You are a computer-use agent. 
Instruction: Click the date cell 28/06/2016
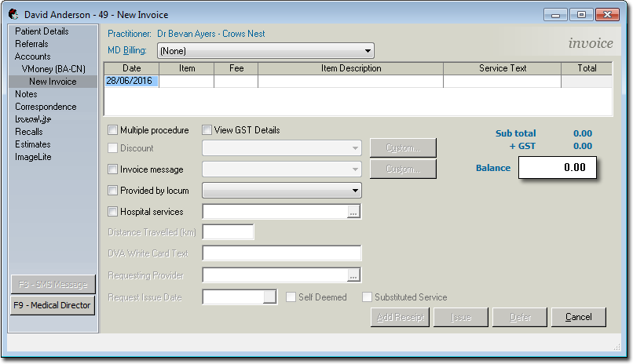(131, 81)
